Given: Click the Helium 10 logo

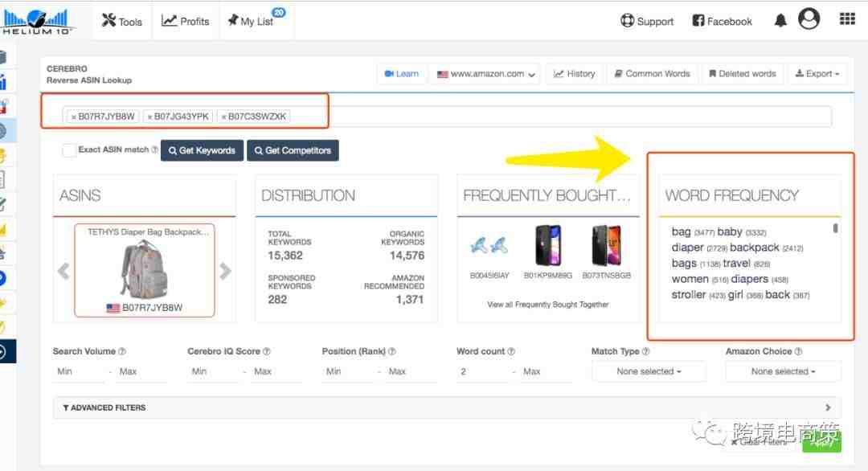Looking at the screenshot, I should (37, 21).
